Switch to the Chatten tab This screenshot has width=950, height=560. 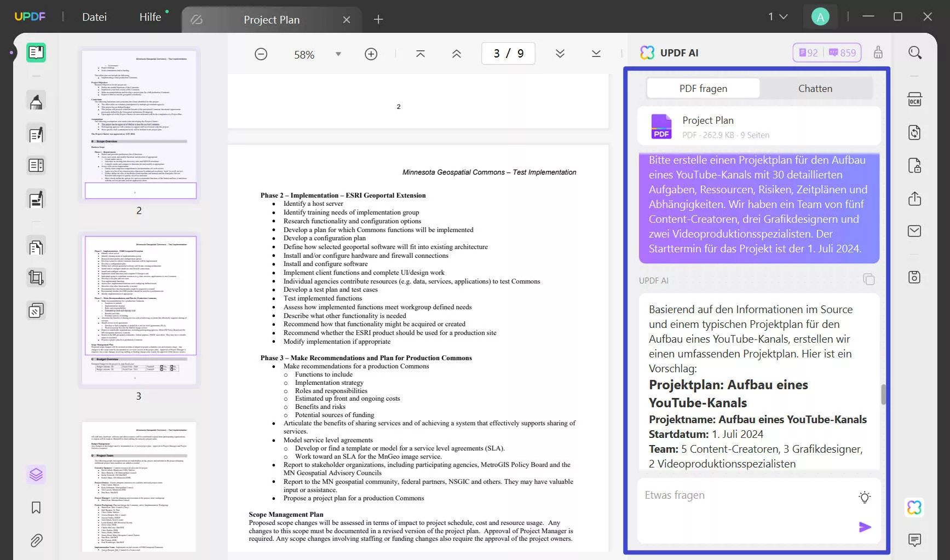pyautogui.click(x=815, y=88)
